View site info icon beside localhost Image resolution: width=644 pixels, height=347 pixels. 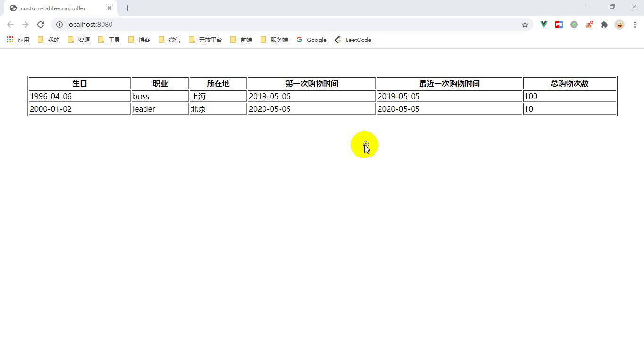pyautogui.click(x=59, y=25)
